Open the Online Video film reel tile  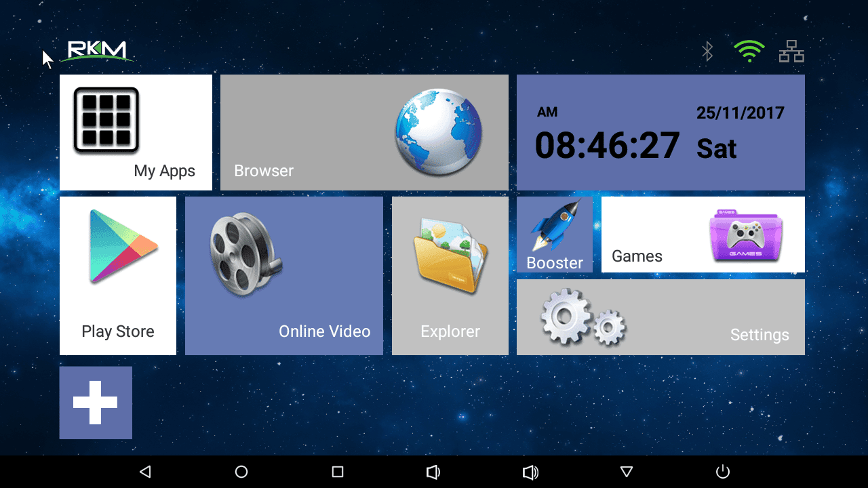pos(284,276)
